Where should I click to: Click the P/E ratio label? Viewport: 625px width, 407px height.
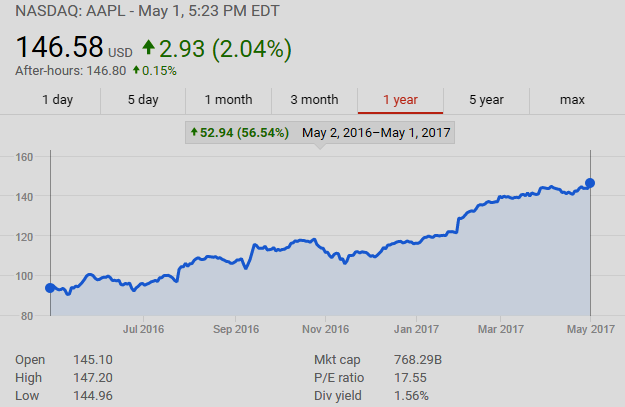tap(339, 378)
